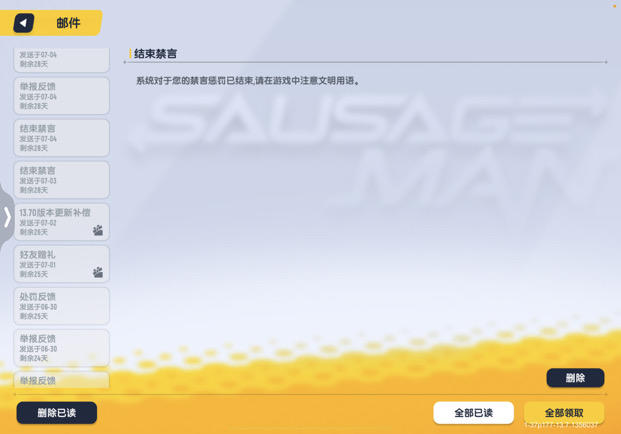Open the 举报反馈 mail sent 07-04
The image size is (621, 434).
61,96
